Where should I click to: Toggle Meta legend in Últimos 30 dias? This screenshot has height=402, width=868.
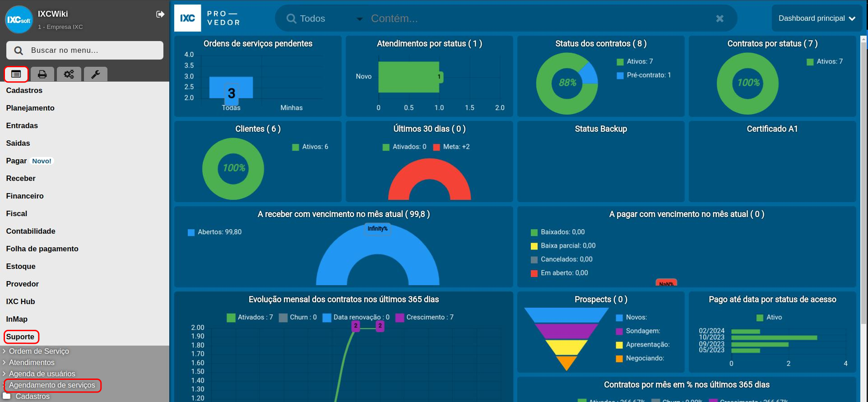click(451, 147)
